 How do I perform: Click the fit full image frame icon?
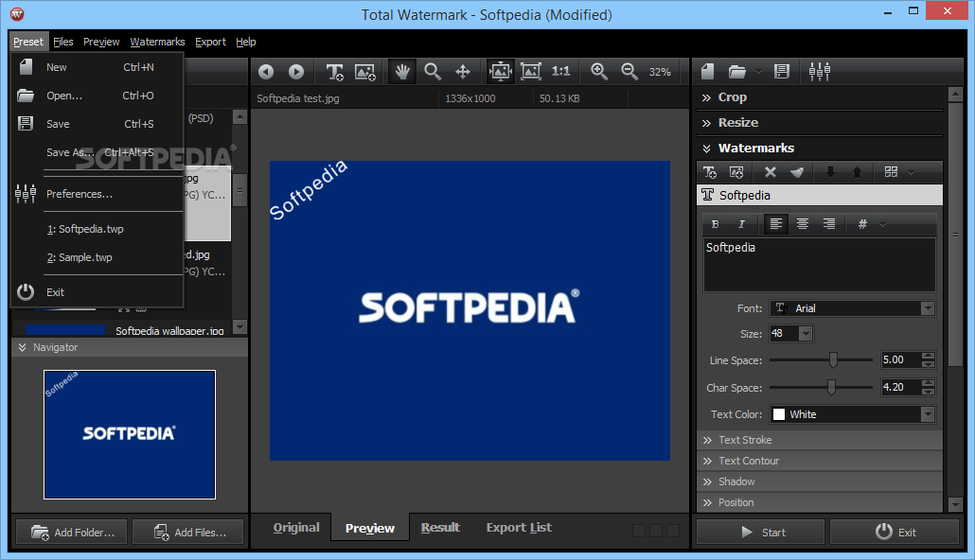[530, 72]
